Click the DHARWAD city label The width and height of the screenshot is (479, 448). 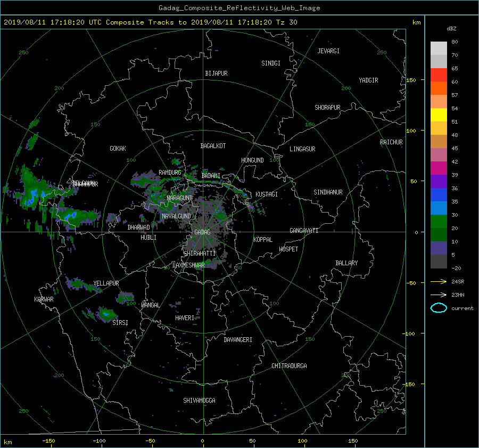coord(138,227)
